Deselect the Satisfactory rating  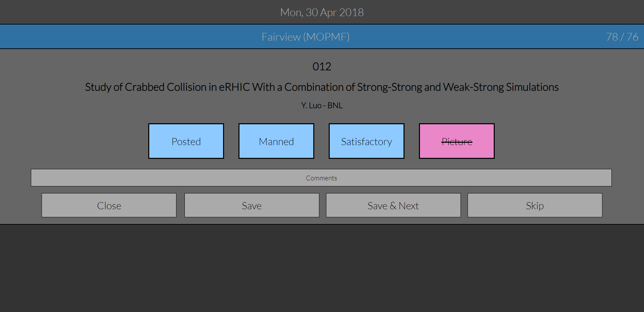coord(367,141)
